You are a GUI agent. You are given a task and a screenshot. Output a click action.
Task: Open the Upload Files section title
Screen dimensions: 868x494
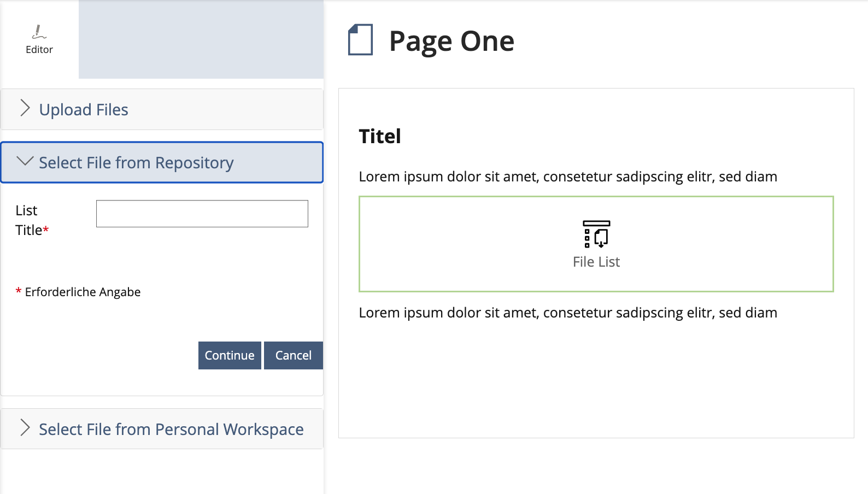tap(84, 110)
